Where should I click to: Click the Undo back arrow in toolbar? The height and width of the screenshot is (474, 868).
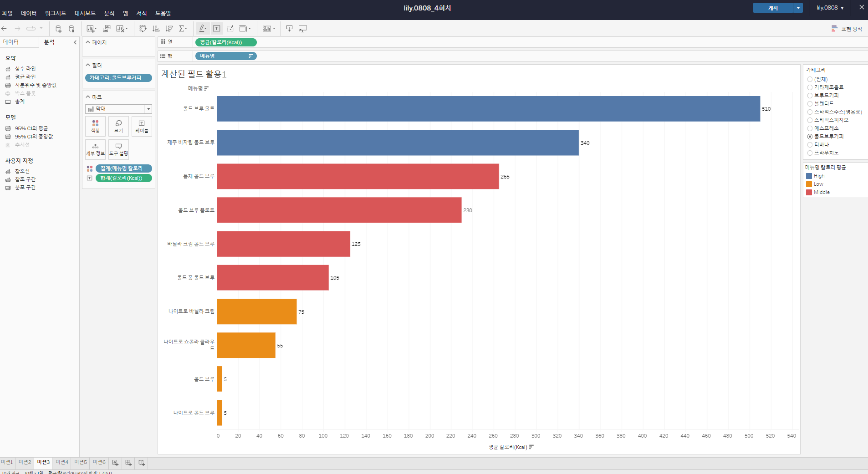[4, 29]
